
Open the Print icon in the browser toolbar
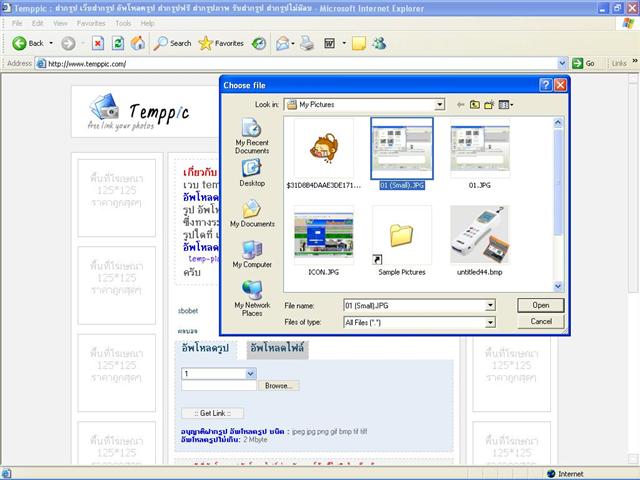307,43
